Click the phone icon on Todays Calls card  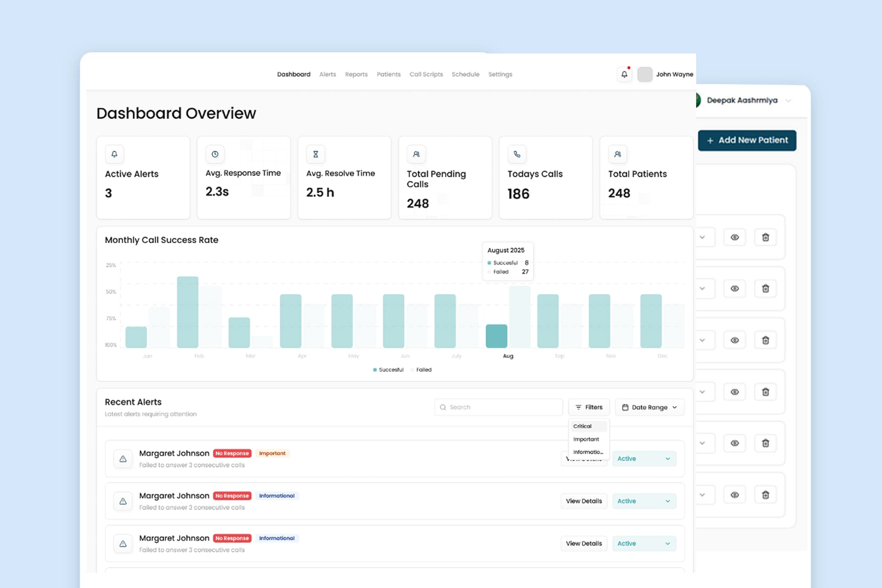click(517, 154)
